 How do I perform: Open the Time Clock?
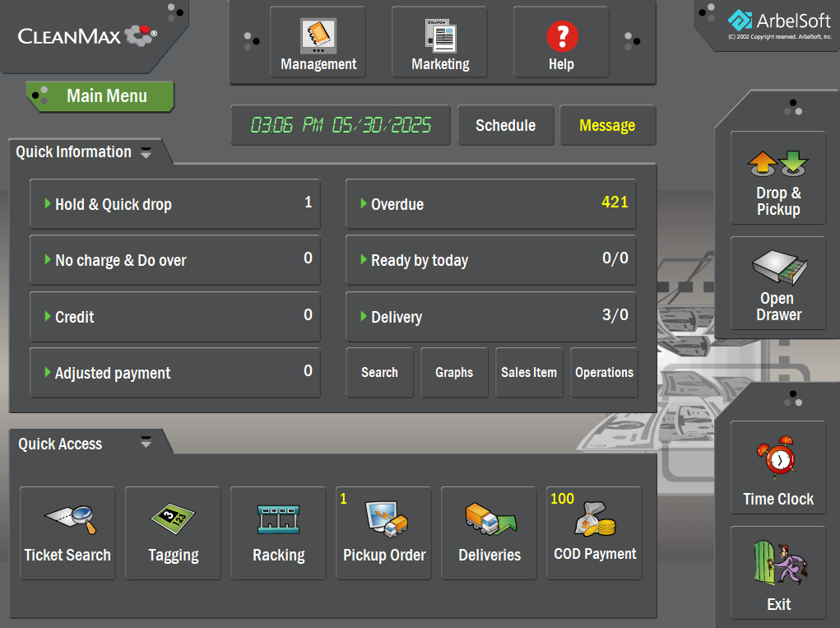coord(777,468)
